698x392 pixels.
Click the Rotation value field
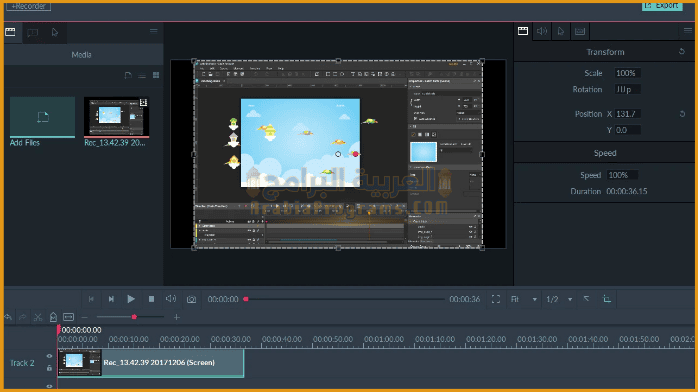627,89
